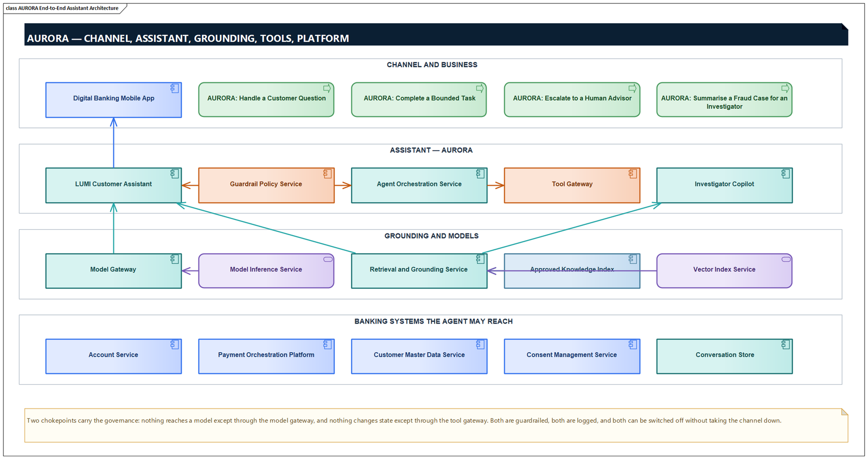Click the ASSISTANT — AURORA group heading
Viewport: 868px width, 459px height.
(x=431, y=150)
